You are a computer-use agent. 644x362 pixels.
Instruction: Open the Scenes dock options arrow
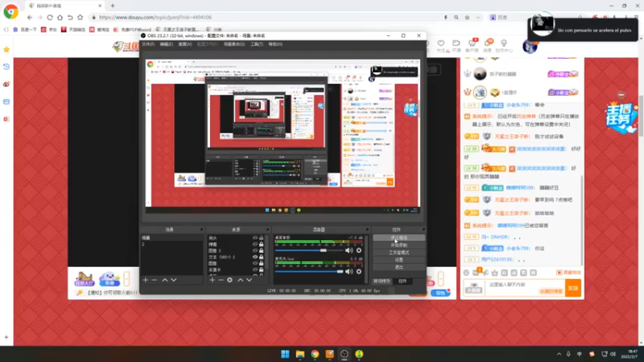[201, 229]
